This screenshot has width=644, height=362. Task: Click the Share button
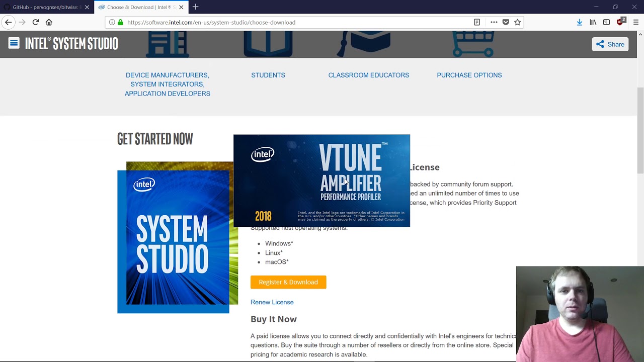click(610, 44)
